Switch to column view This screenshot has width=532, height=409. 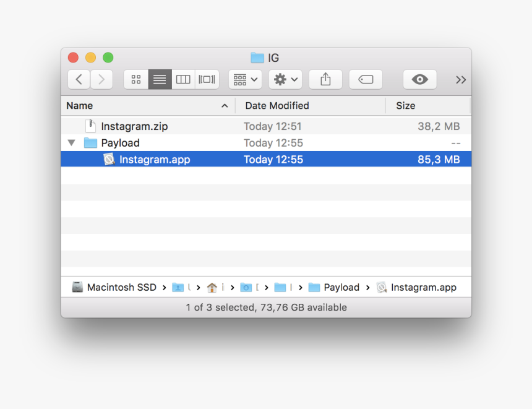[x=183, y=79]
